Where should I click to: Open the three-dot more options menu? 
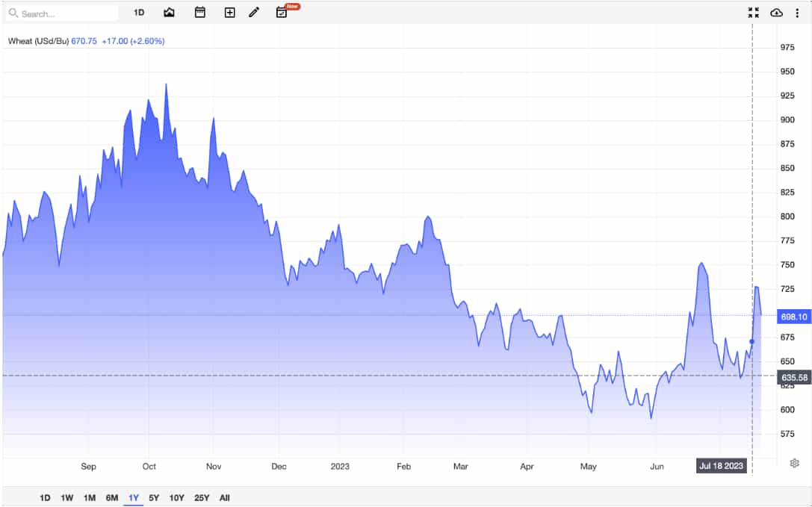click(x=797, y=13)
